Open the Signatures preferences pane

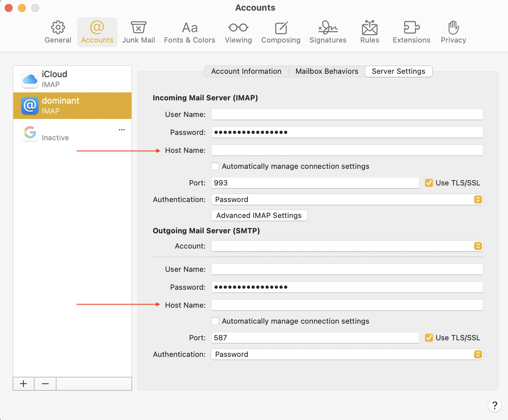point(328,32)
